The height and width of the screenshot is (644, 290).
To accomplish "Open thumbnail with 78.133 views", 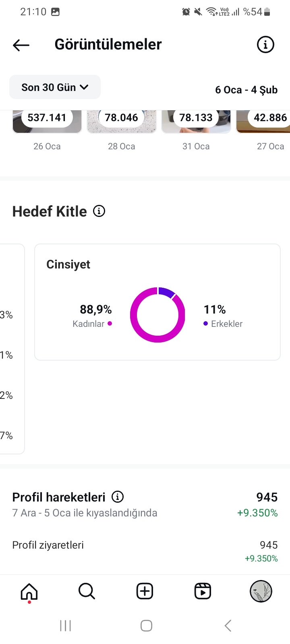I will click(x=196, y=121).
